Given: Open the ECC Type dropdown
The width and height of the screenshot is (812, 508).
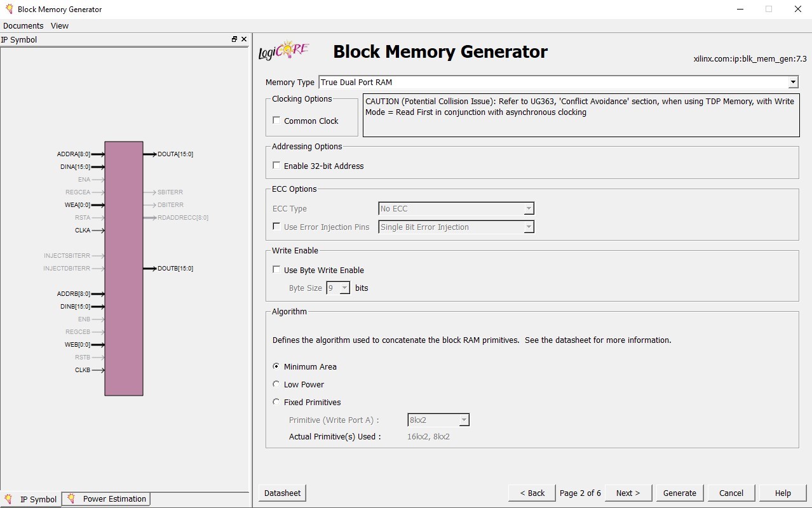Looking at the screenshot, I should coord(529,208).
